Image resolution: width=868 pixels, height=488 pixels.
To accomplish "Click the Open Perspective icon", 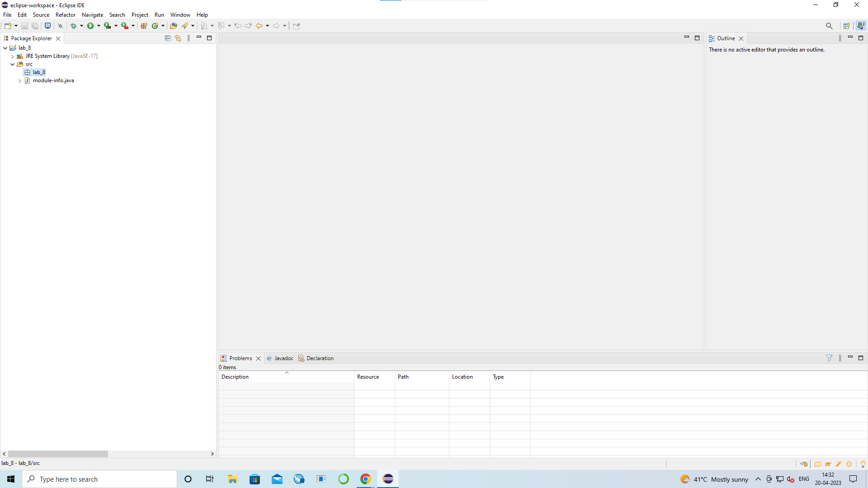I will pyautogui.click(x=846, y=26).
